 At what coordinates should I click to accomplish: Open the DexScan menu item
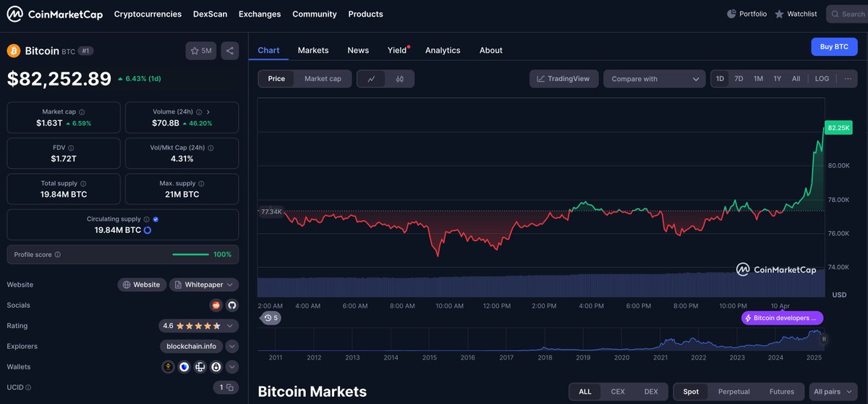210,14
